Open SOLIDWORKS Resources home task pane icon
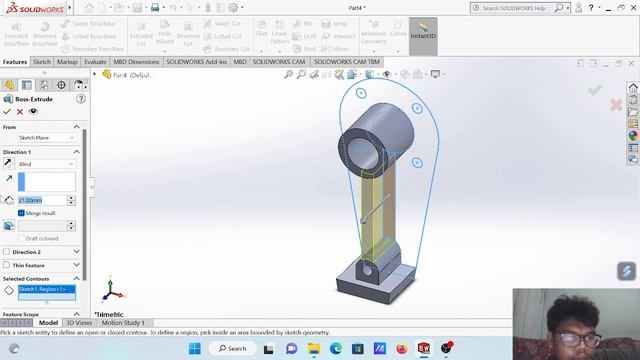This screenshot has width=640, height=360. 633,88
